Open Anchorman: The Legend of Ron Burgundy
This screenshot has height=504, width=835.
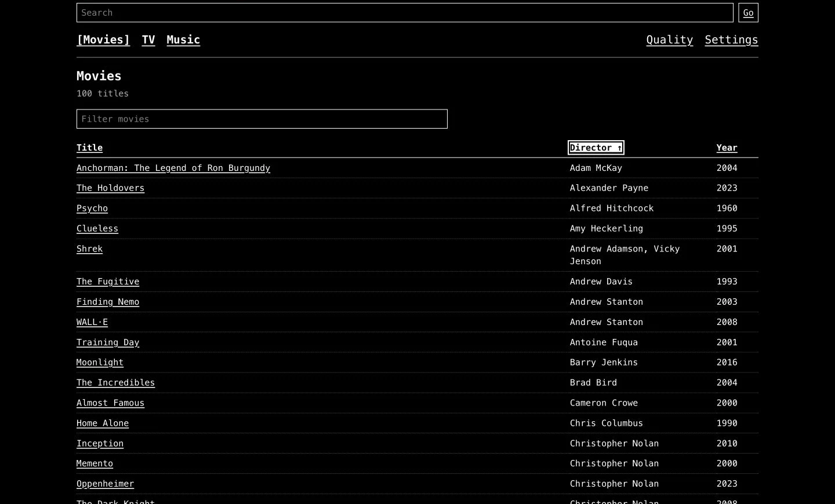[173, 168]
